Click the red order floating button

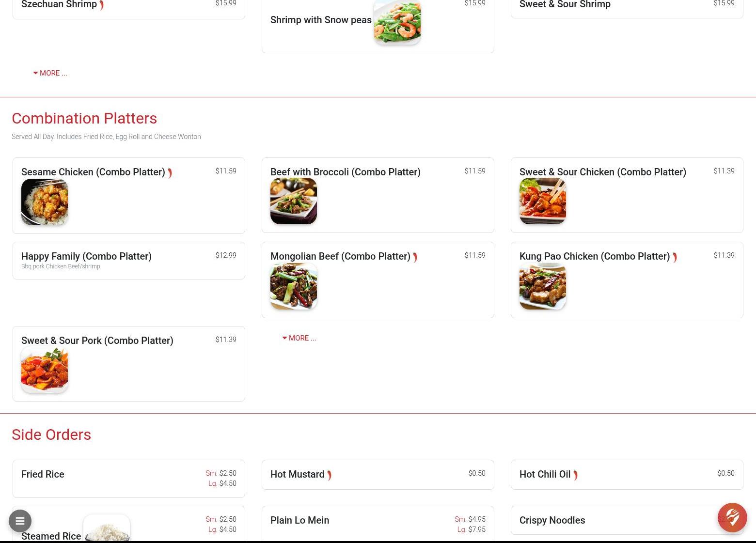732,517
